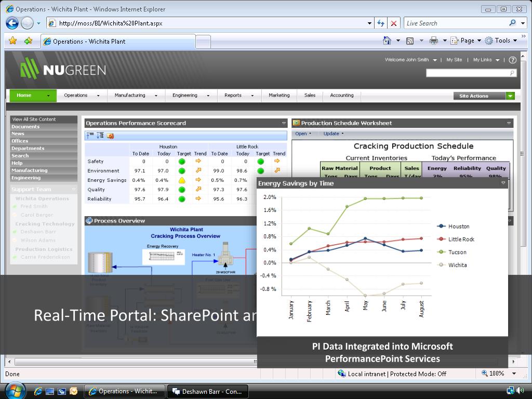This screenshot has width=532, height=399.
Task: Click the Tucson legend entry
Action: 452,252
